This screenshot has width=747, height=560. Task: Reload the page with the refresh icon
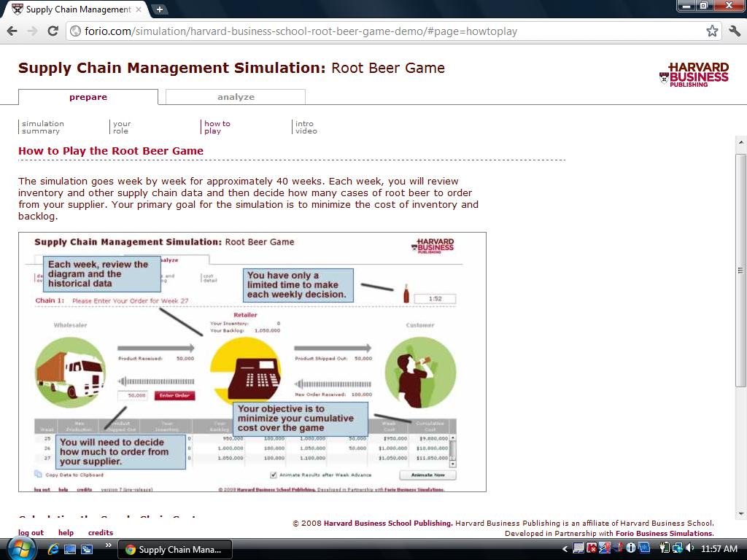pyautogui.click(x=53, y=31)
